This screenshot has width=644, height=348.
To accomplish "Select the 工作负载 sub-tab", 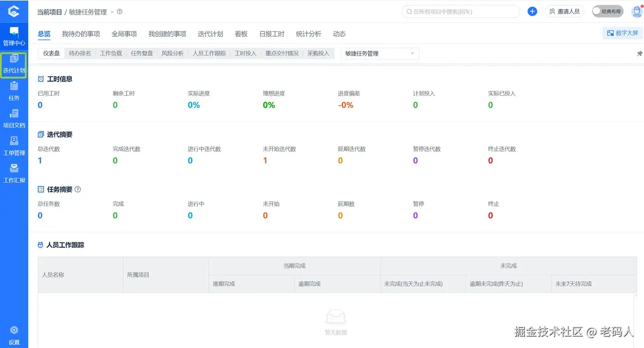I will point(111,53).
